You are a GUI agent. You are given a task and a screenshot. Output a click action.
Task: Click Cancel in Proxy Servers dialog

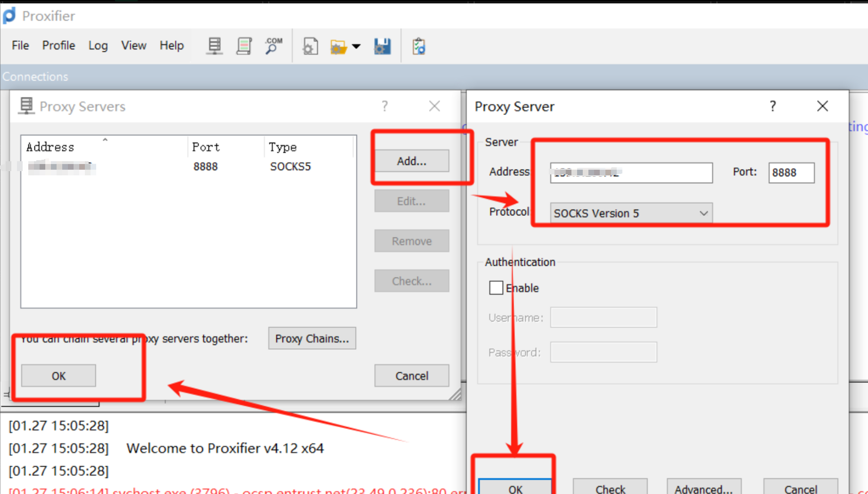[x=412, y=376]
